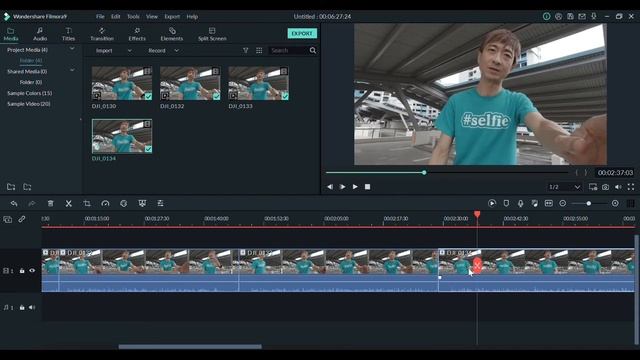
Task: Open the Edit menu
Action: point(116,17)
